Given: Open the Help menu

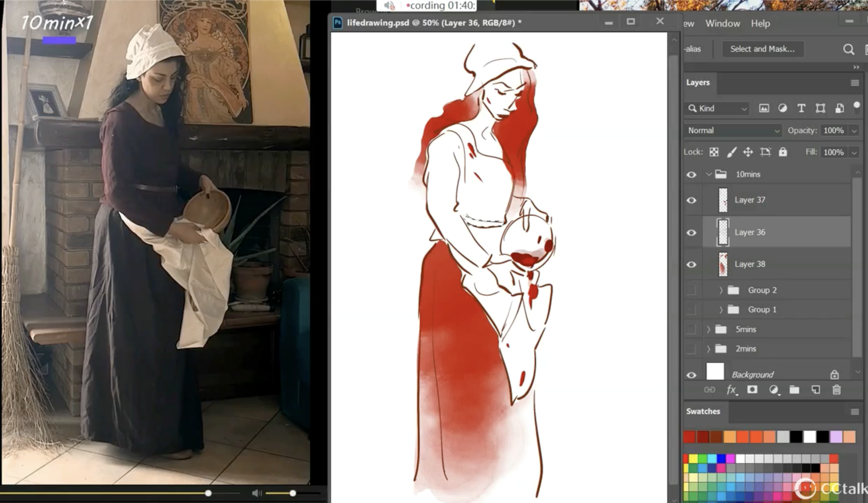Looking at the screenshot, I should [x=760, y=23].
